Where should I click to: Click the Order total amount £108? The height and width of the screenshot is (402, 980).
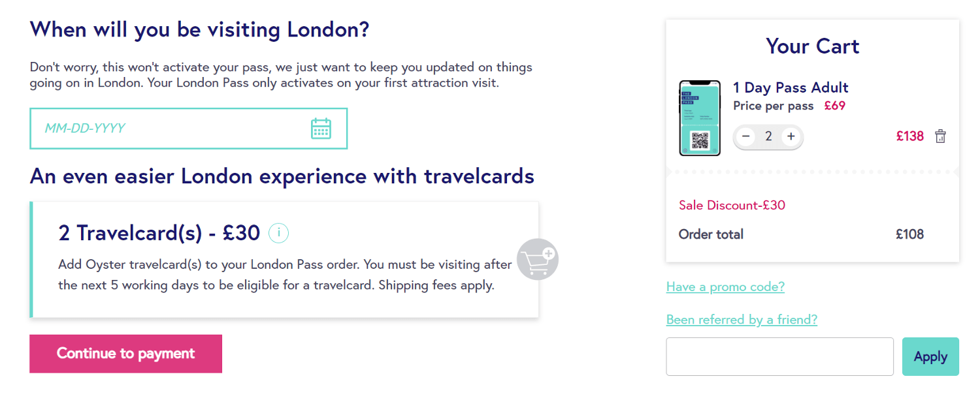point(909,234)
